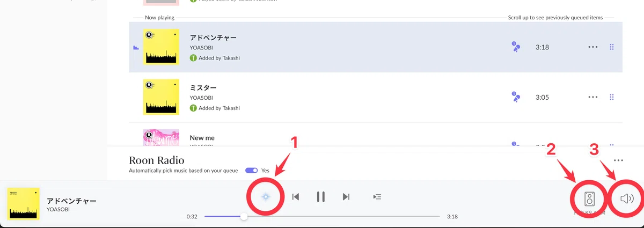Image resolution: width=644 pixels, height=228 pixels.
Task: Click the Roon Radio heading
Action: [157, 160]
